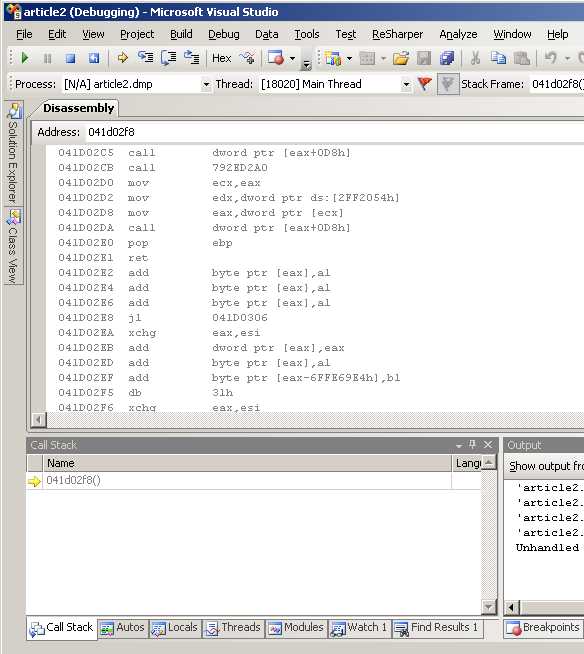
Task: Click Show Next Statement yellow arrow
Action: [x=122, y=58]
